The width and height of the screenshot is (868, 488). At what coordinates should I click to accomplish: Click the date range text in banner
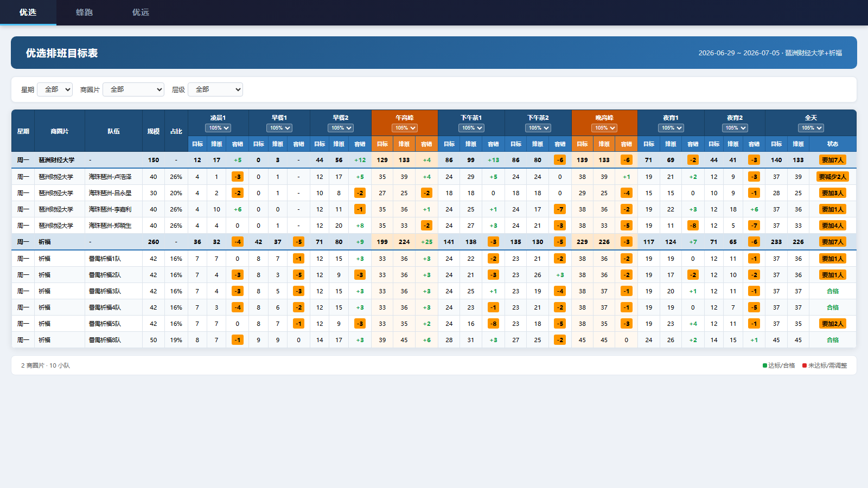[x=770, y=53]
